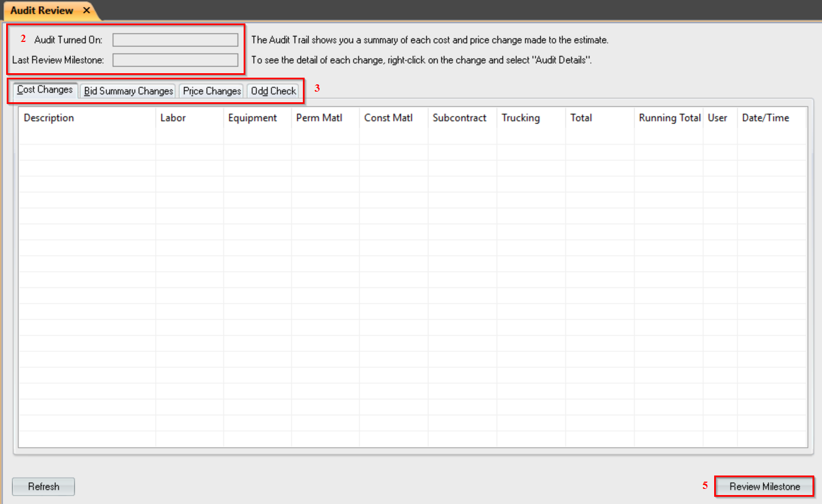Click the Trucking column header
The height and width of the screenshot is (504, 822).
[x=531, y=118]
